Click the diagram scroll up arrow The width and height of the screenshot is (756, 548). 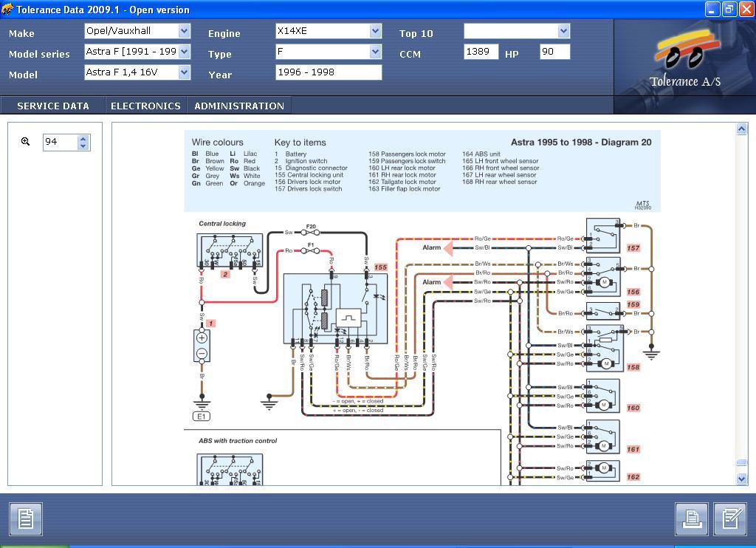[741, 129]
